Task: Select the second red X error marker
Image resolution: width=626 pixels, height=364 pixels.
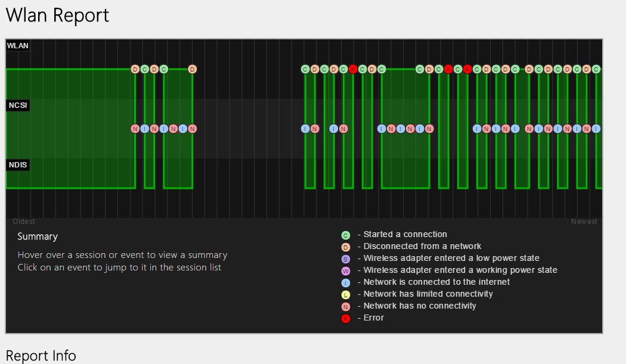Action: (448, 70)
